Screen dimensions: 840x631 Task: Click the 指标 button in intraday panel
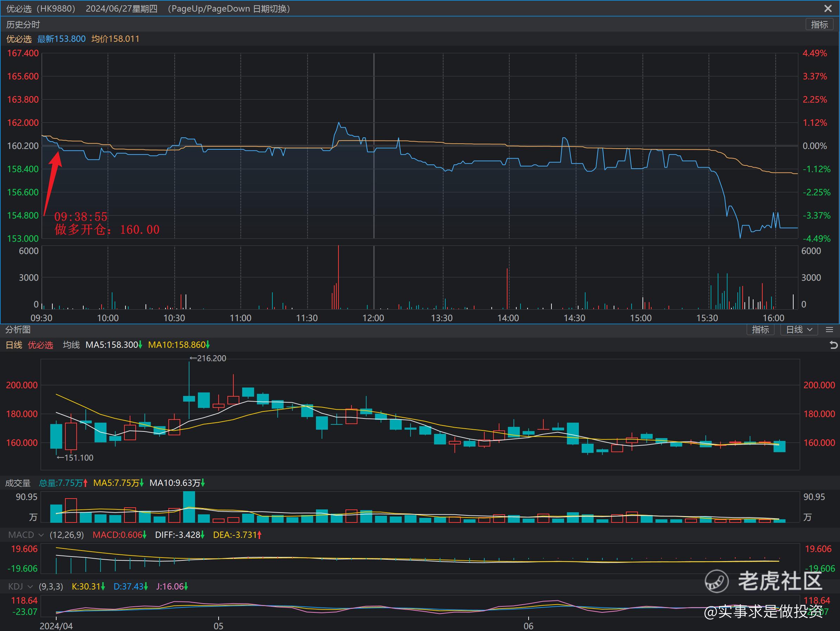[x=819, y=25]
